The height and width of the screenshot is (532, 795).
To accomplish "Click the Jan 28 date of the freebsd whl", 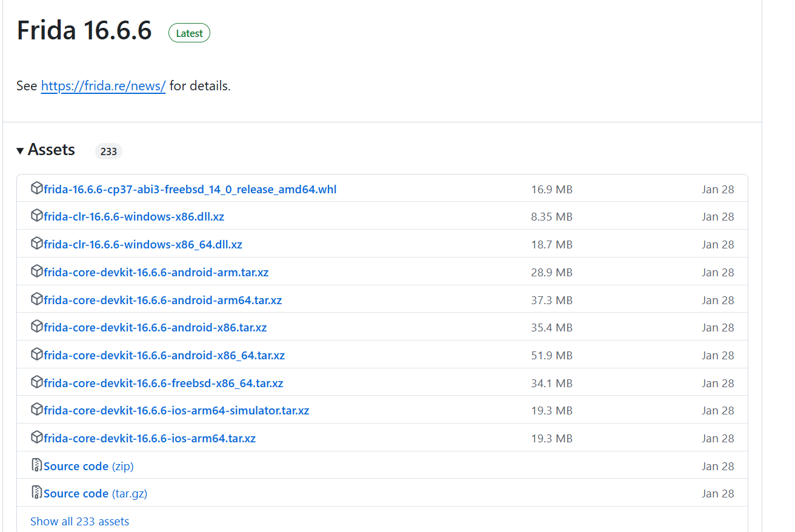I will 718,190.
